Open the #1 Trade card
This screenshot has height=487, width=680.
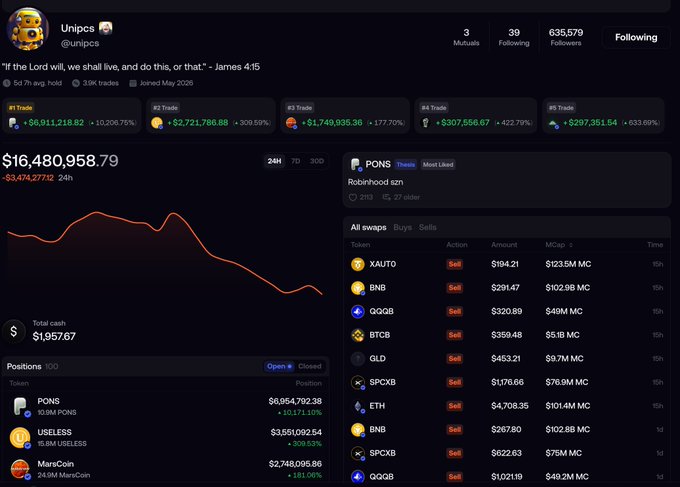pyautogui.click(x=72, y=115)
